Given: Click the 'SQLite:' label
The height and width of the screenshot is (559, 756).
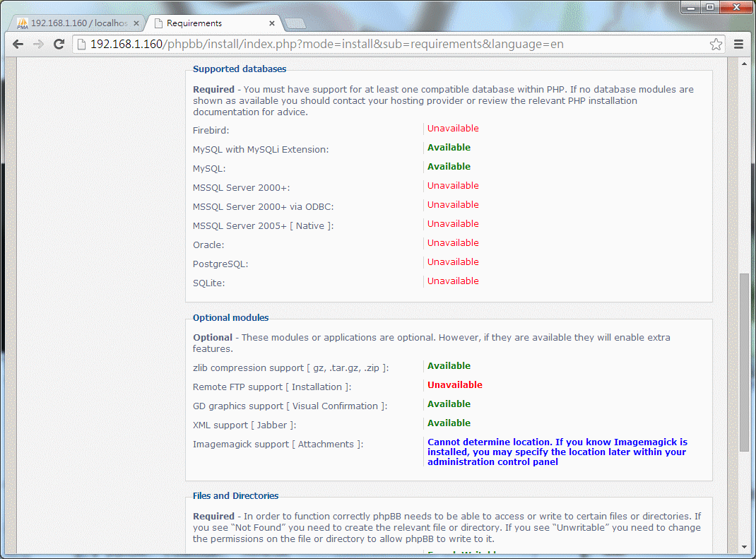Looking at the screenshot, I should (x=208, y=283).
